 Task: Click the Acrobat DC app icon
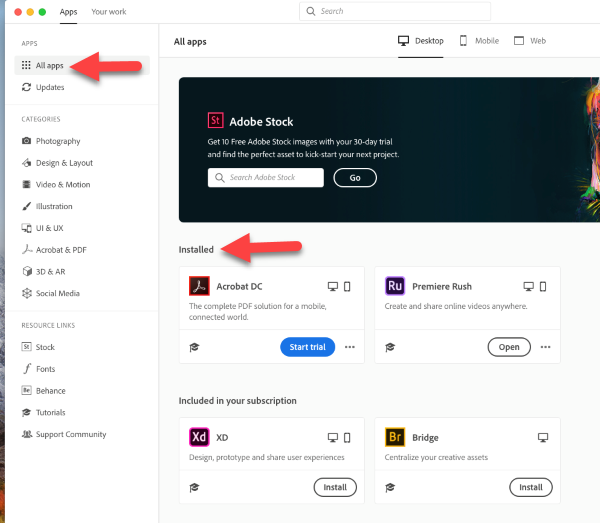tap(199, 286)
